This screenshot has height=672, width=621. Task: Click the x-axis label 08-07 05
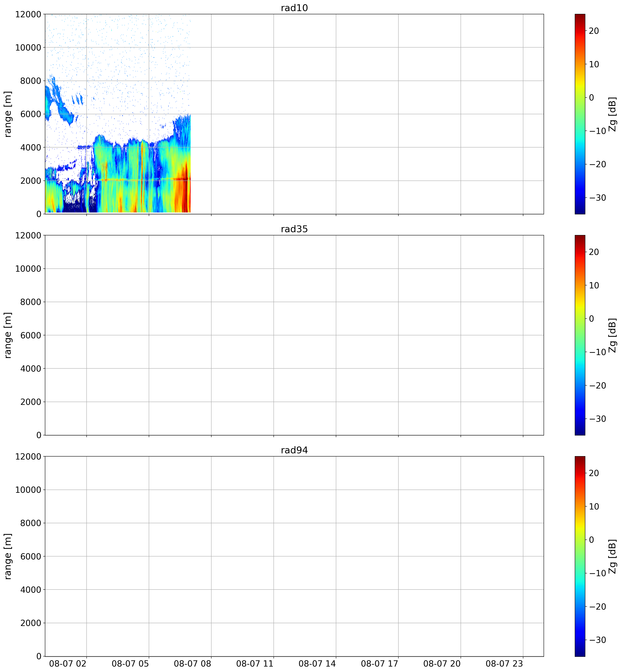[130, 664]
